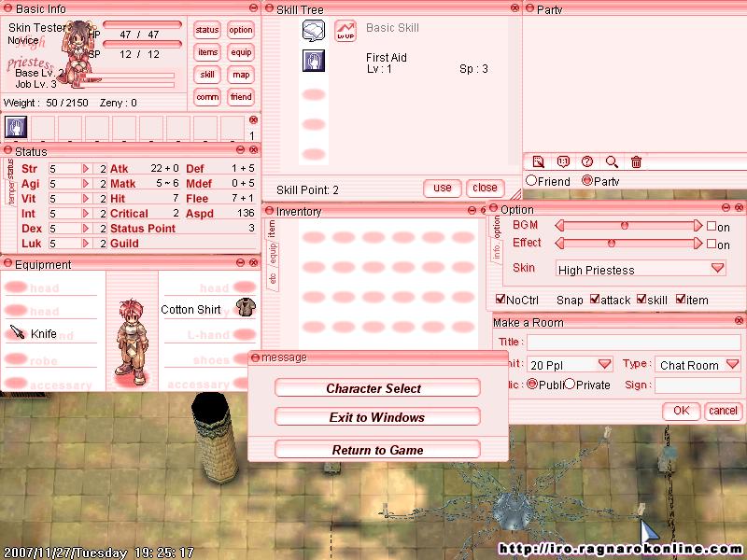Select the Public room radio button
The width and height of the screenshot is (747, 560).
[532, 384]
